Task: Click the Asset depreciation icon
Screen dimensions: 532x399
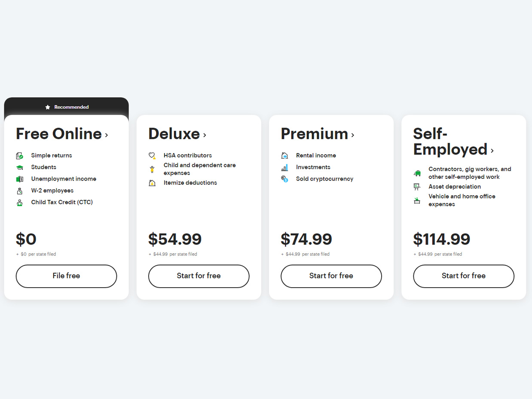Action: 416,187
